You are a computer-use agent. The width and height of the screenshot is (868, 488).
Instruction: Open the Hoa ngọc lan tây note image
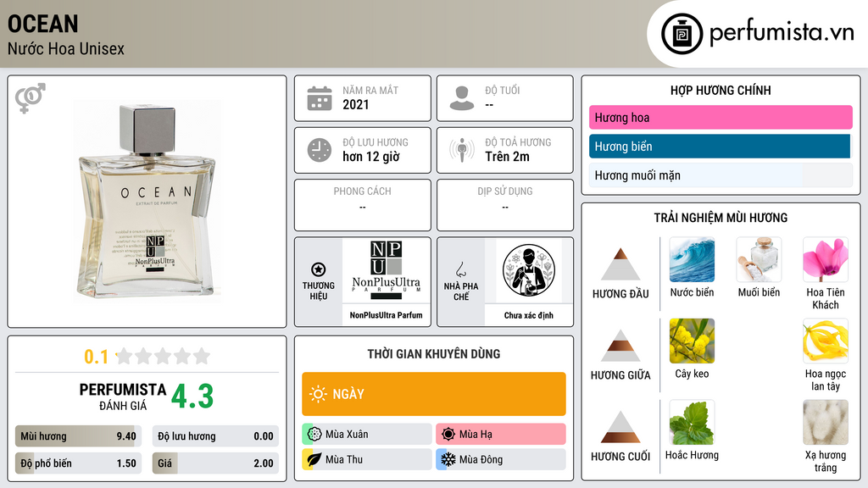click(826, 341)
